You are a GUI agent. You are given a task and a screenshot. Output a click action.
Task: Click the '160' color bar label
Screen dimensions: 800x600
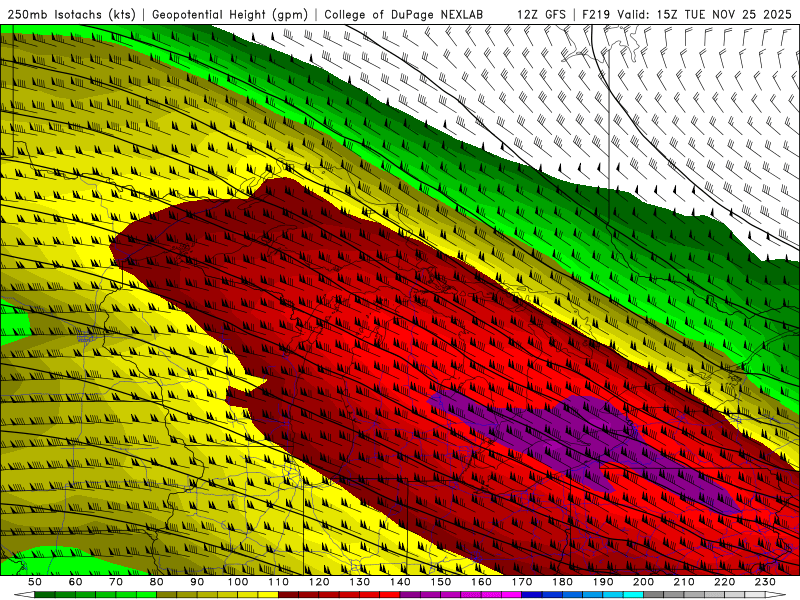pos(481,582)
